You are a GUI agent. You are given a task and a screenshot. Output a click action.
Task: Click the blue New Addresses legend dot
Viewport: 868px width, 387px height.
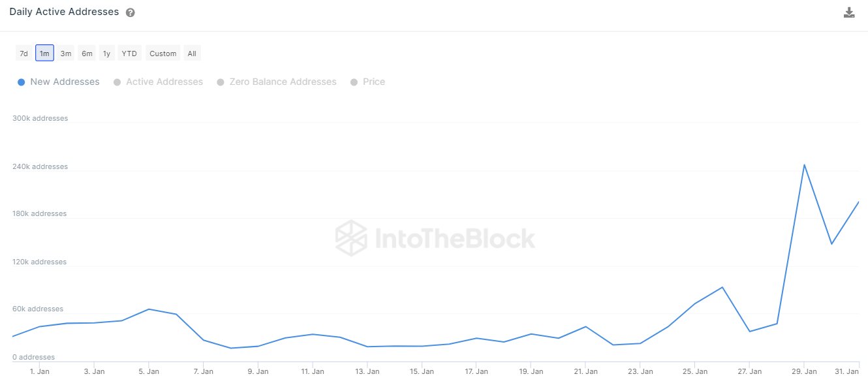(x=22, y=82)
